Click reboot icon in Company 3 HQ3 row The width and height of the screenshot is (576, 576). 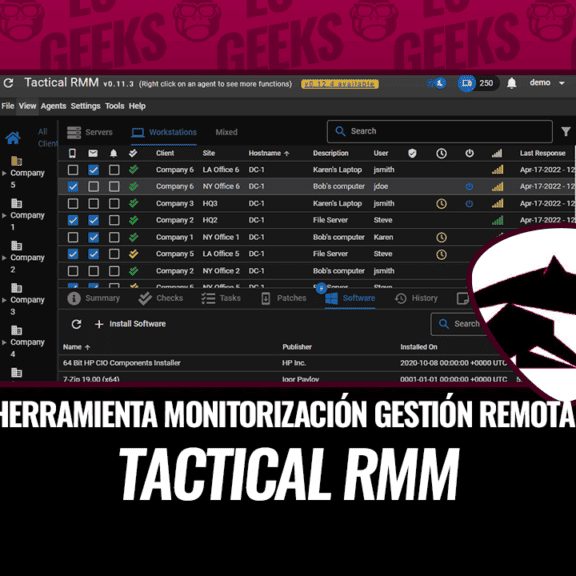pyautogui.click(x=469, y=204)
